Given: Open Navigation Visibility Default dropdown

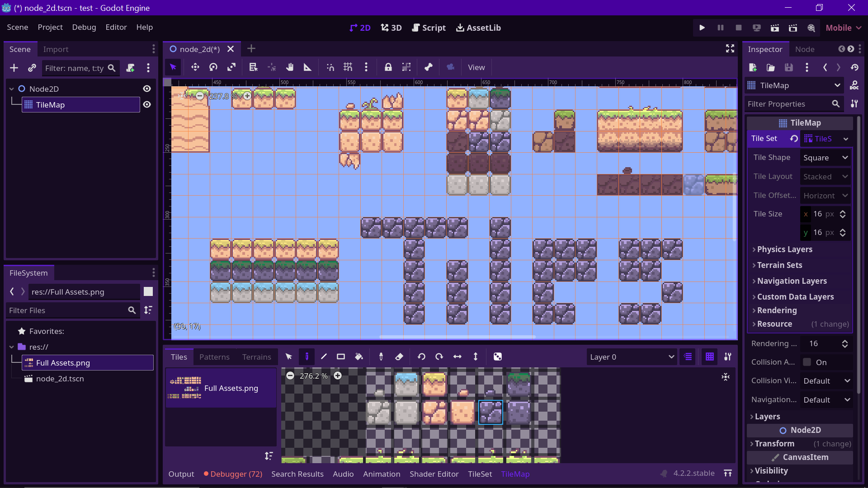Looking at the screenshot, I should 826,400.
